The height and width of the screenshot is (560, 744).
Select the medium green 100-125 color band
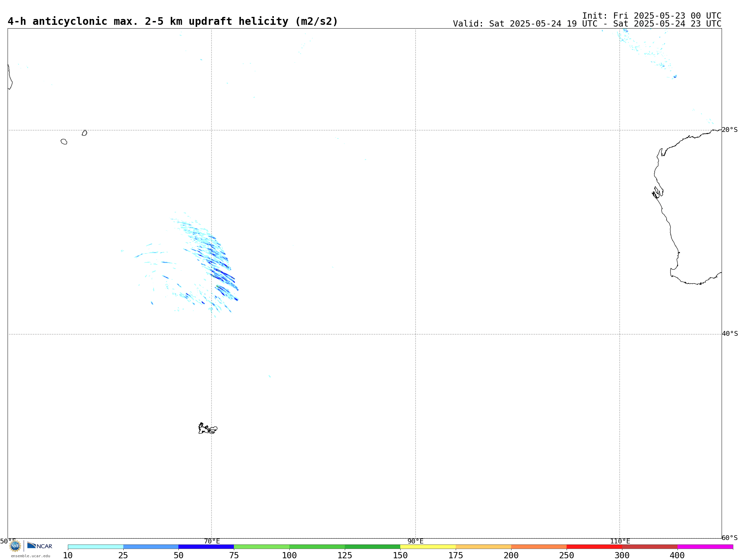pyautogui.click(x=317, y=547)
